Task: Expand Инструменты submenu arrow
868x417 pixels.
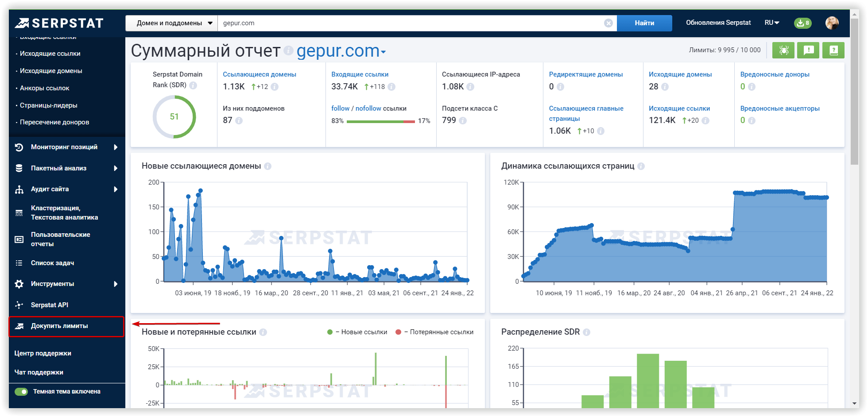Action: (116, 284)
